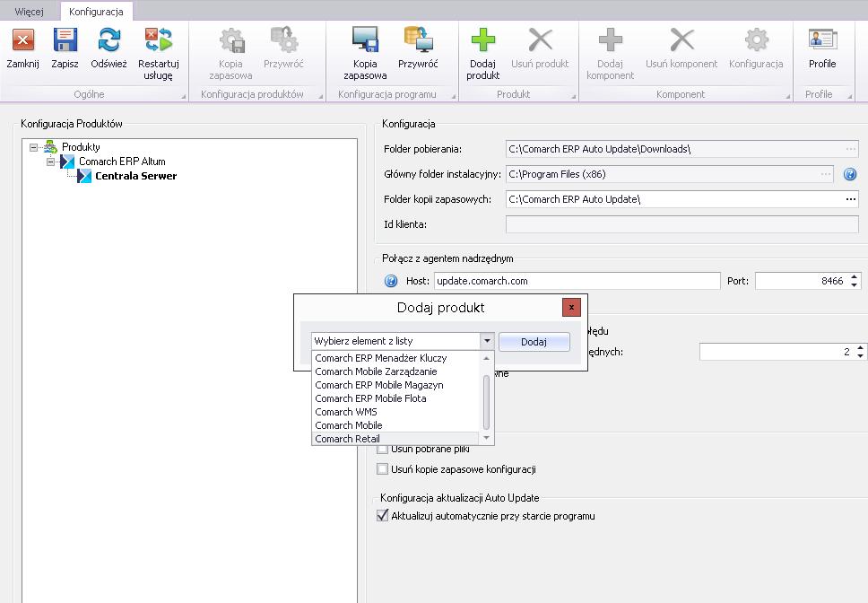This screenshot has height=603, width=868.
Task: Click the green Dodaj produkt icon
Action: tap(482, 40)
